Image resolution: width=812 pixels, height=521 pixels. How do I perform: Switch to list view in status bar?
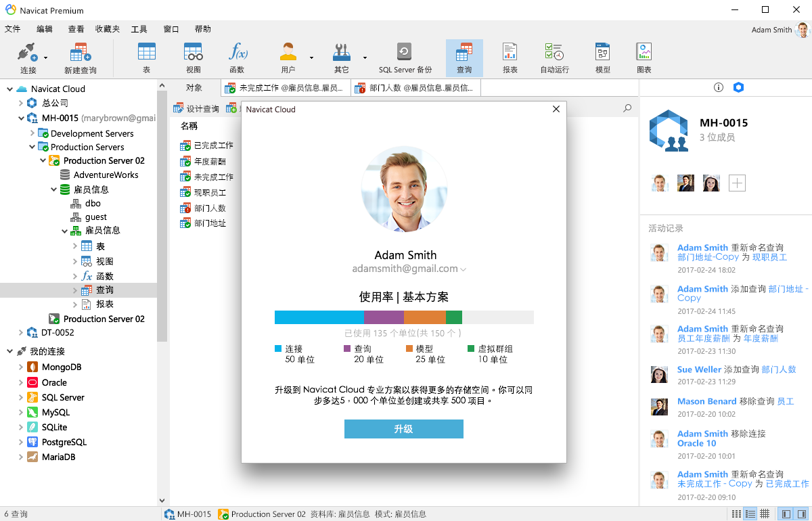pos(736,514)
